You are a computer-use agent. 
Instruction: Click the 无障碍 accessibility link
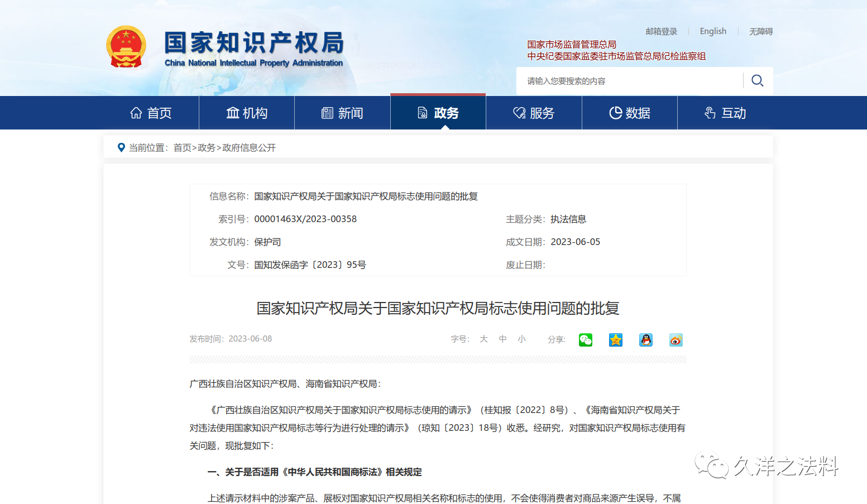[x=760, y=32]
